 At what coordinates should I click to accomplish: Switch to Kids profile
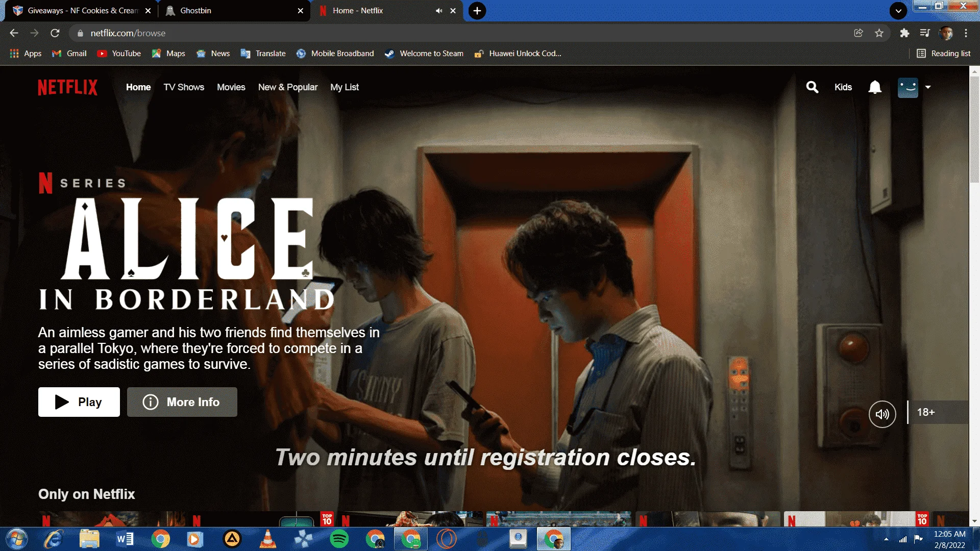coord(843,87)
